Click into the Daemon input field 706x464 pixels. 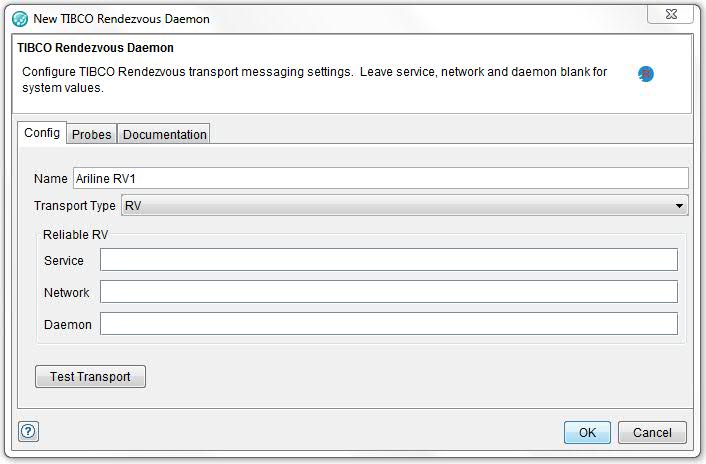388,324
